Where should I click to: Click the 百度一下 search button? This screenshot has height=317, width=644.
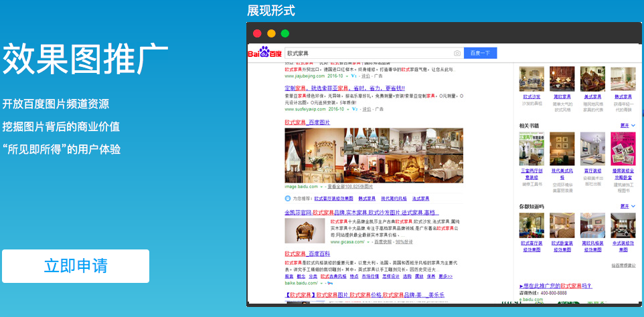480,53
